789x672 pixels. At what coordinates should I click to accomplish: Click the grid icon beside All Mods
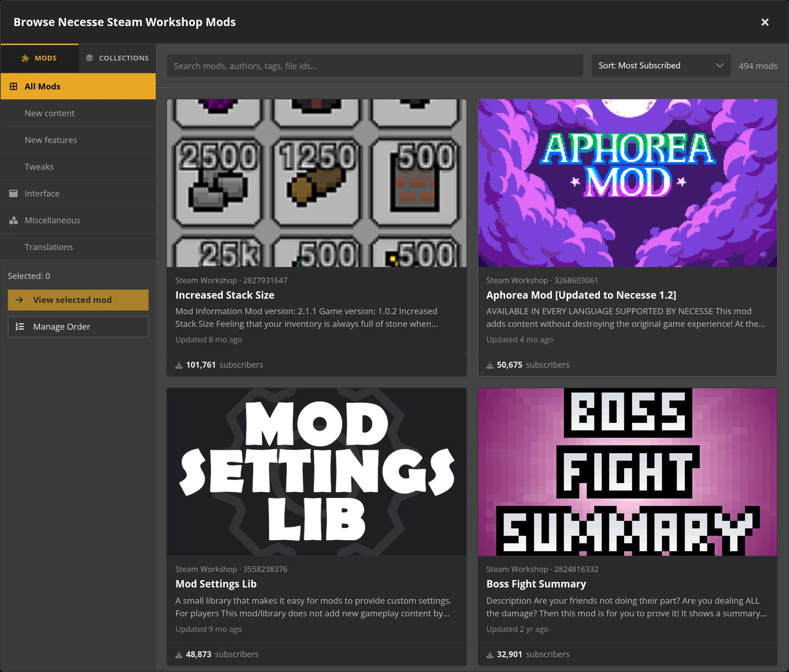14,87
